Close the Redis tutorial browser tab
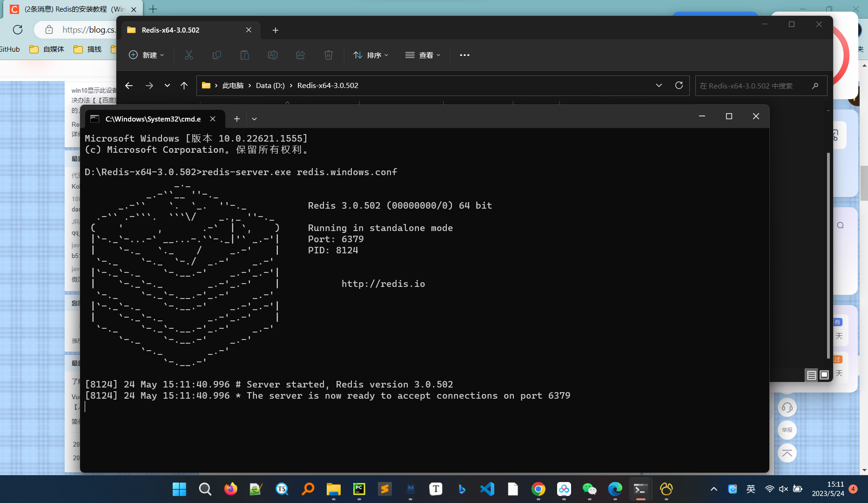868x503 pixels. coord(134,9)
